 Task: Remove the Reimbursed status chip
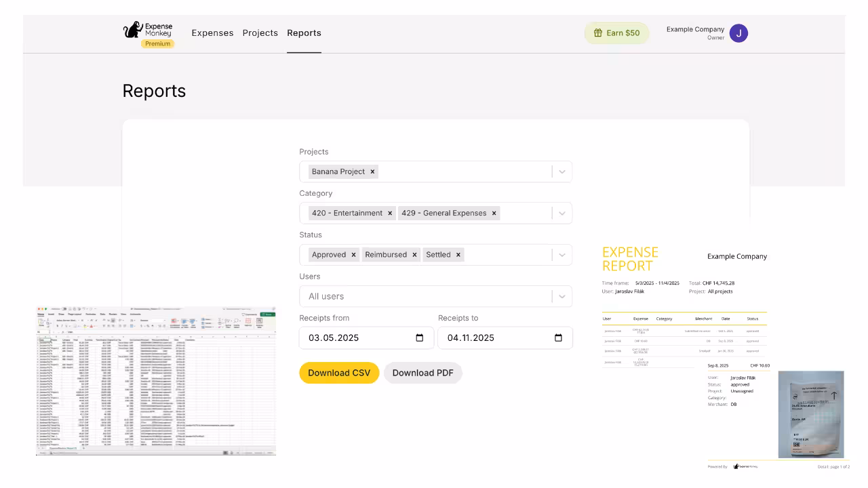[414, 254]
